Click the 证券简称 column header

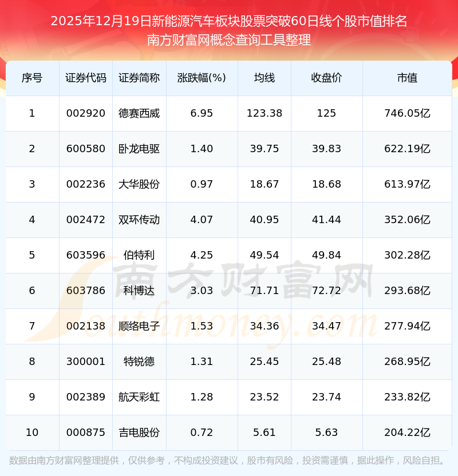coord(139,78)
